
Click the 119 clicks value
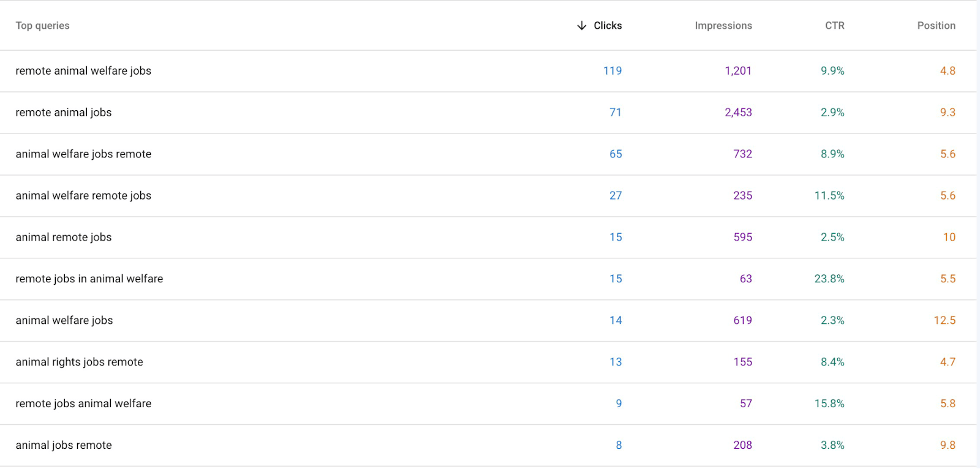point(612,71)
